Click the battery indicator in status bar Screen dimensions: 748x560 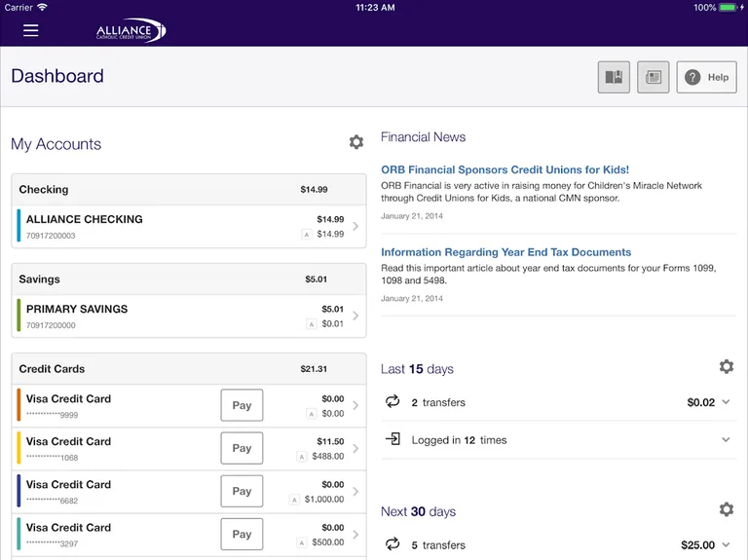pos(728,7)
